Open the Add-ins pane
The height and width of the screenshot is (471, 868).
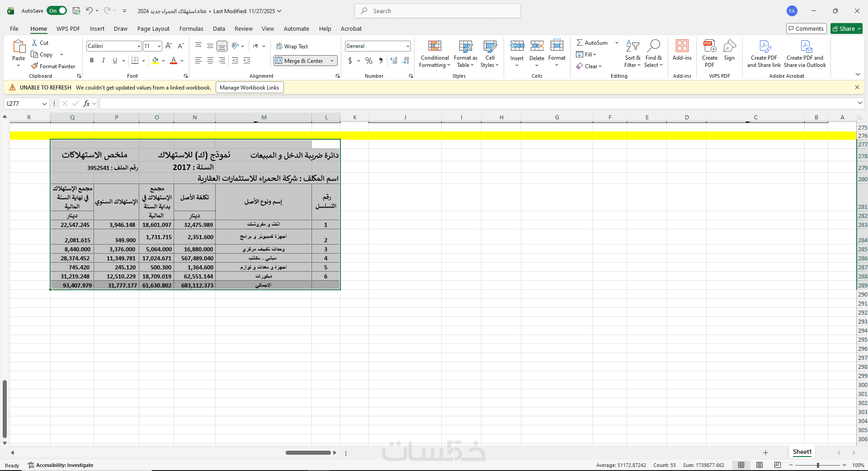682,50
